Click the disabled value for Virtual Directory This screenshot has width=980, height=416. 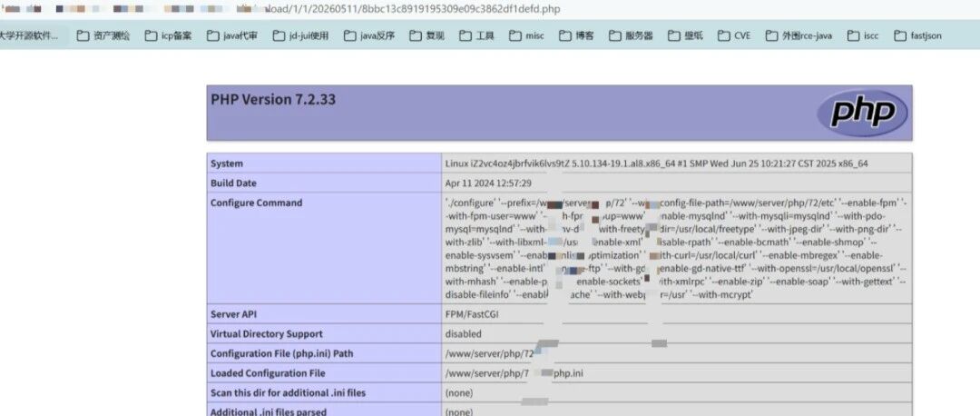click(463, 334)
